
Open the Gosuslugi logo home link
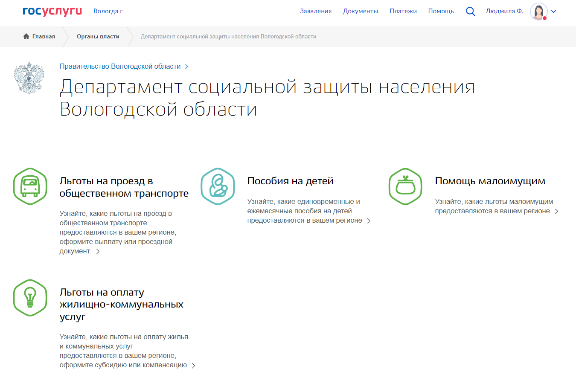(x=52, y=11)
